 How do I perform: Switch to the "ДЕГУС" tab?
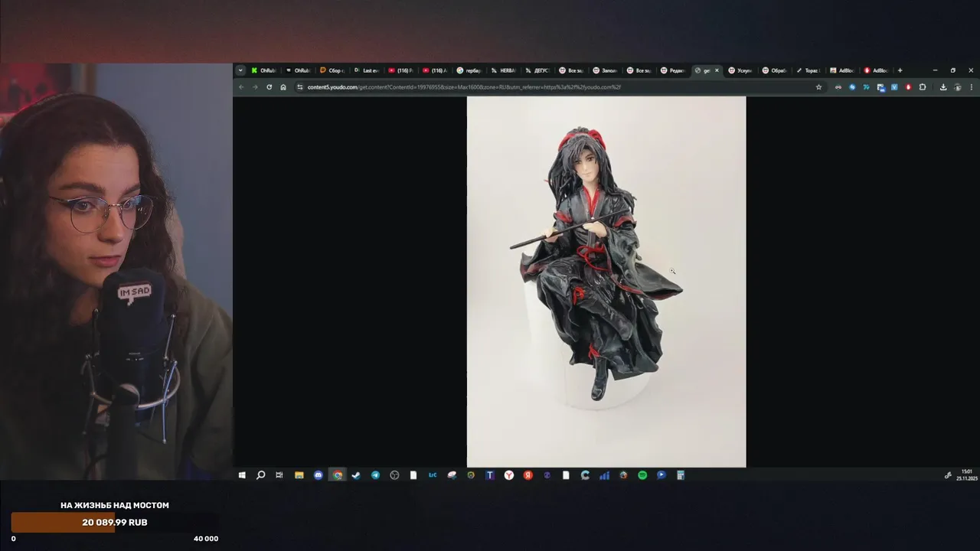pos(538,70)
